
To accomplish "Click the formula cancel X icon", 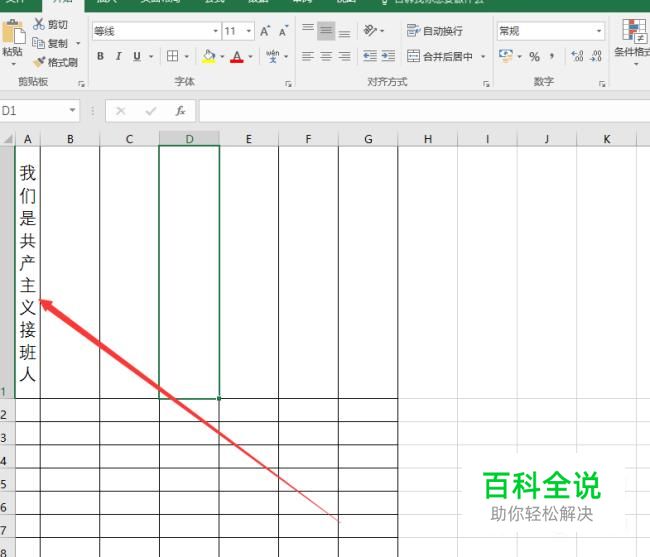I will [121, 111].
